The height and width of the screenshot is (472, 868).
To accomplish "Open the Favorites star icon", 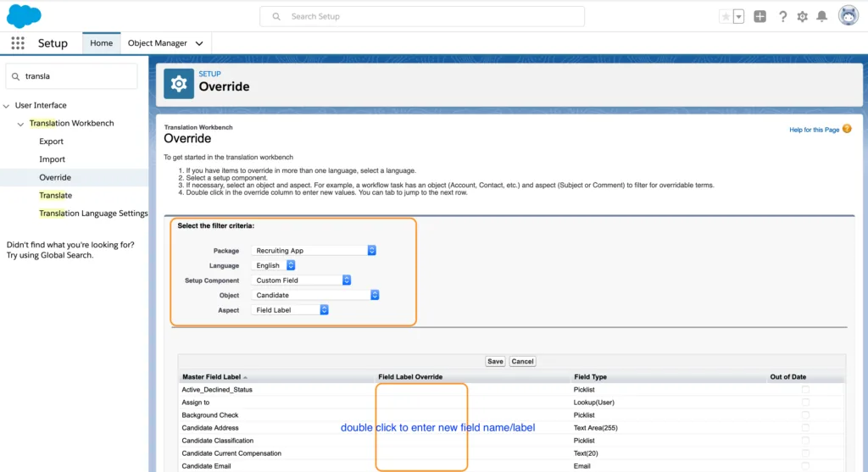I will [726, 17].
